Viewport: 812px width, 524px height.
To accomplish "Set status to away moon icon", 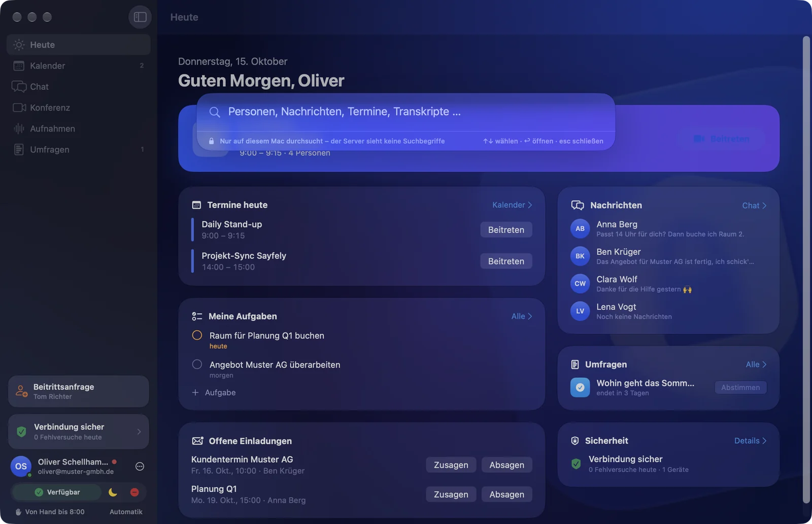I will [113, 492].
